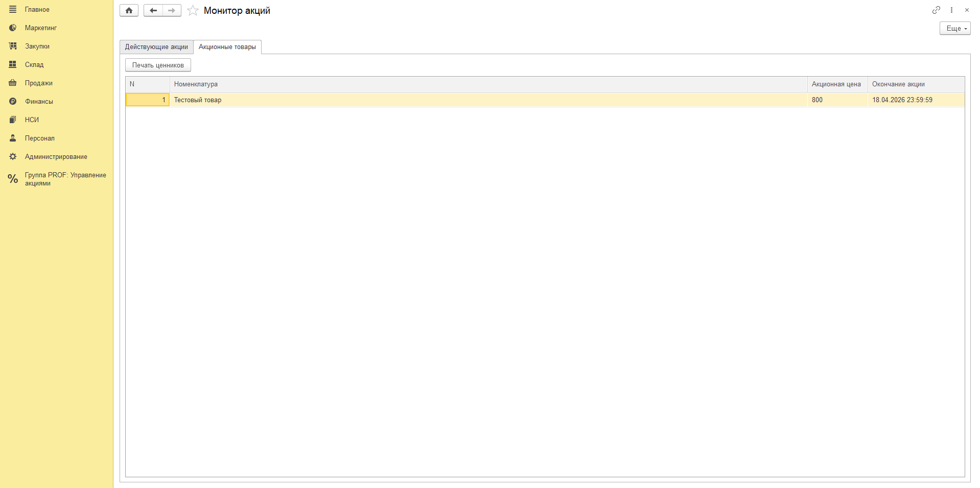Sort by Акционная цена column header
This screenshot has height=488, width=980.
point(836,84)
